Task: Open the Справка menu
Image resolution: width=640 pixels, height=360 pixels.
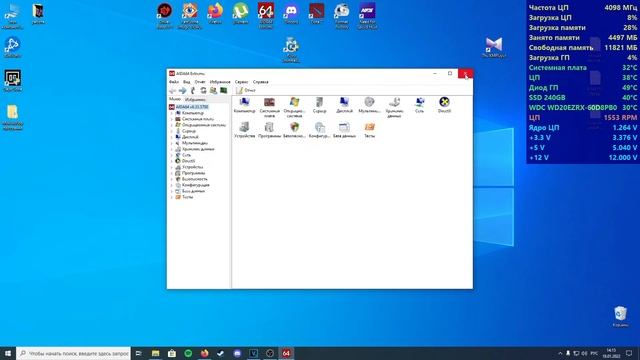Action: (x=260, y=82)
